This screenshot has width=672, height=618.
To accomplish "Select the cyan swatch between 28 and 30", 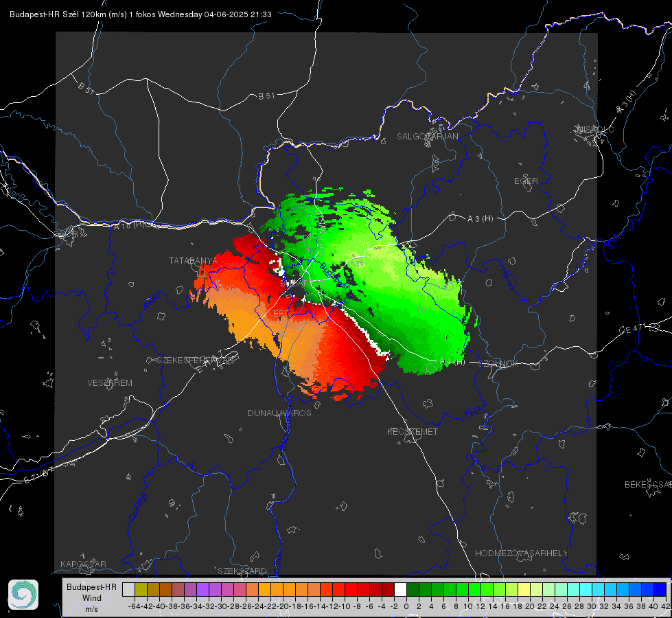I will (x=586, y=589).
